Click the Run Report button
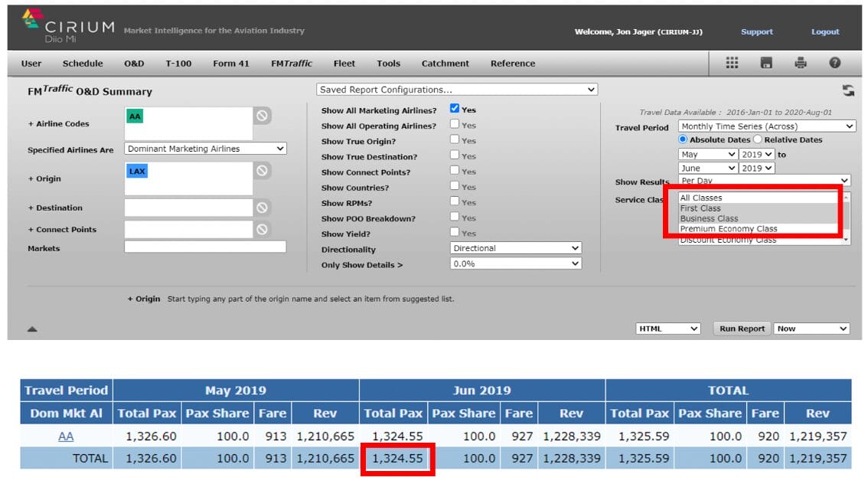 tap(742, 329)
